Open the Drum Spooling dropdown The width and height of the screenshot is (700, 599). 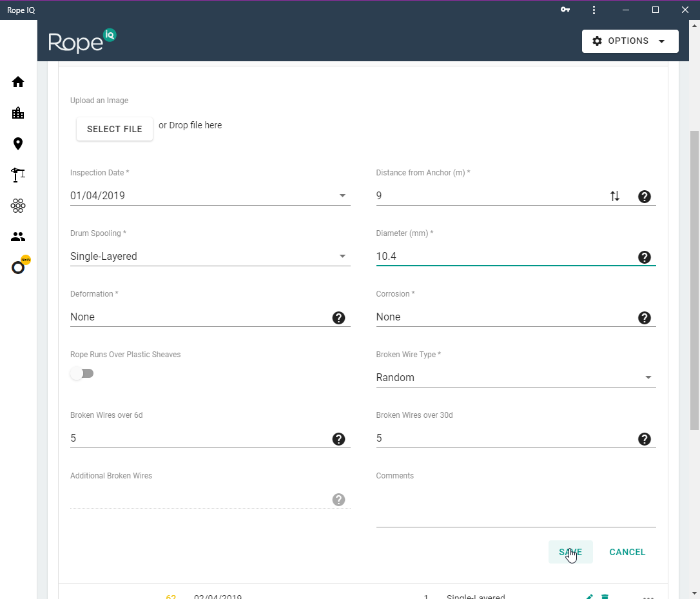point(210,257)
